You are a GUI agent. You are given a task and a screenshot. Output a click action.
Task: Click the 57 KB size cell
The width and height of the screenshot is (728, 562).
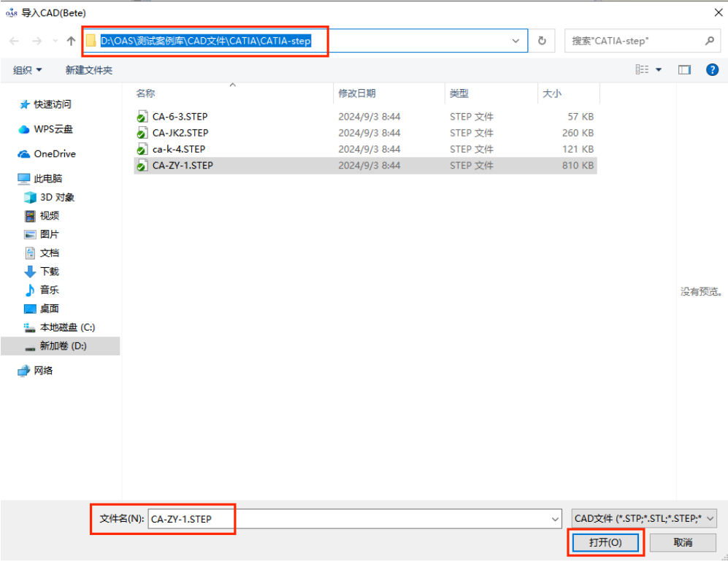tap(581, 117)
